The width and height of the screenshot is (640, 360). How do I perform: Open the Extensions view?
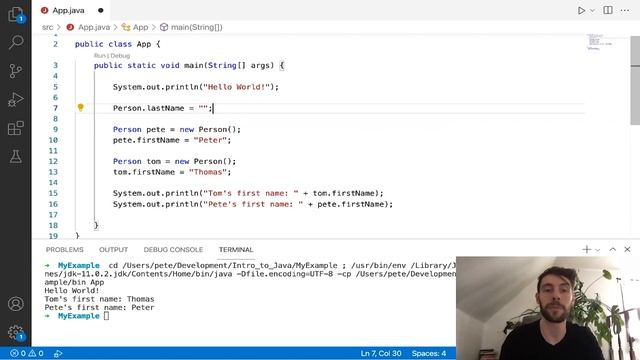coord(16,128)
